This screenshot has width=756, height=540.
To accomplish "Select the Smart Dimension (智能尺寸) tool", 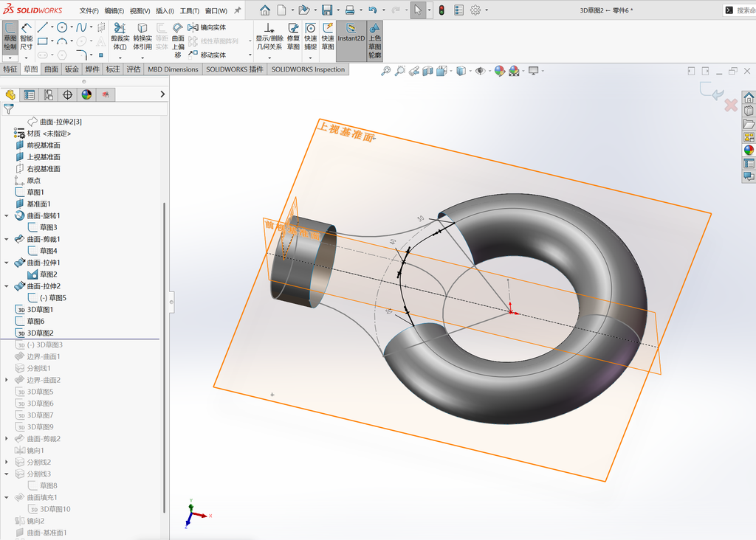I will coord(26,37).
